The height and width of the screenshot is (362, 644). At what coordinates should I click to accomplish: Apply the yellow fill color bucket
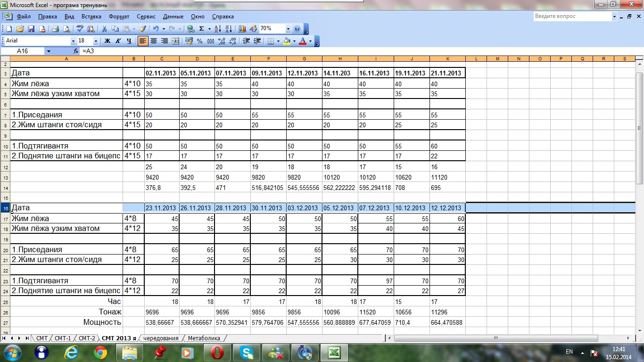tap(286, 41)
